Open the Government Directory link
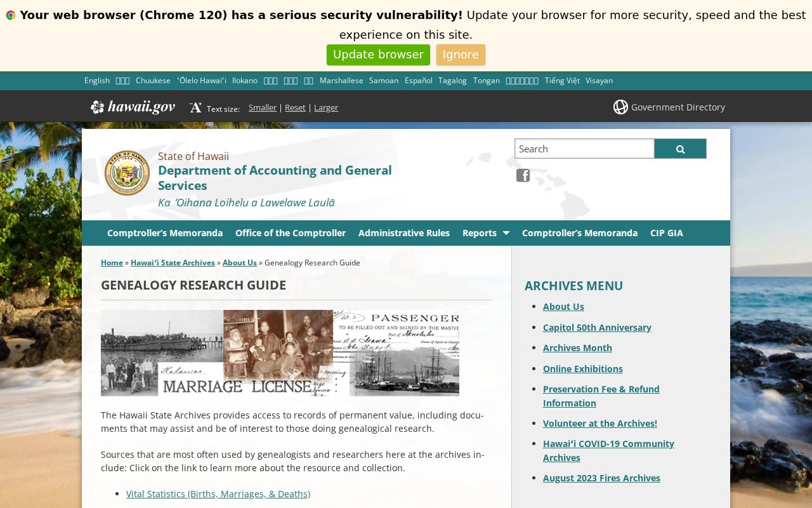Viewport: 812px width, 508px height. click(x=678, y=107)
